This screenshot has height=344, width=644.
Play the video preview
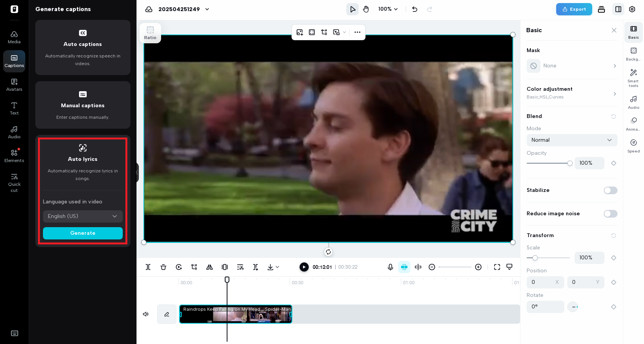304,267
